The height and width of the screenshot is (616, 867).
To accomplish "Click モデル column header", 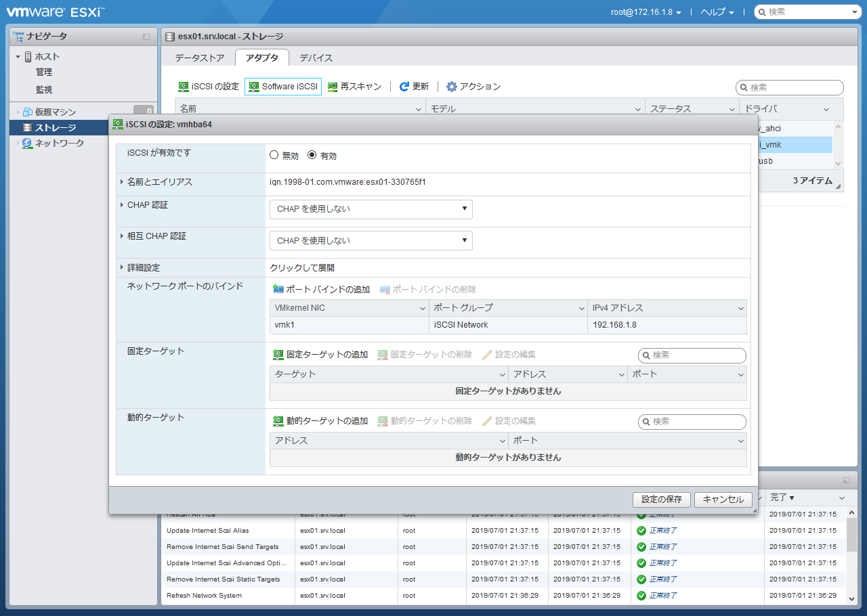I will point(535,108).
